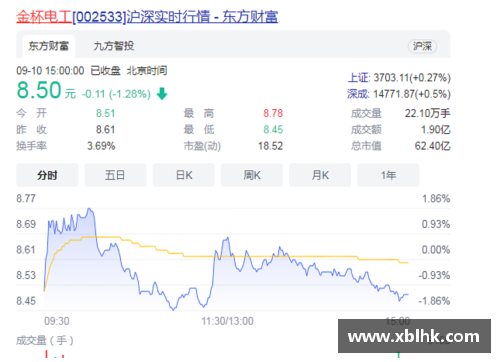Switch chart to 周K view
The width and height of the screenshot is (500, 362).
(x=252, y=175)
